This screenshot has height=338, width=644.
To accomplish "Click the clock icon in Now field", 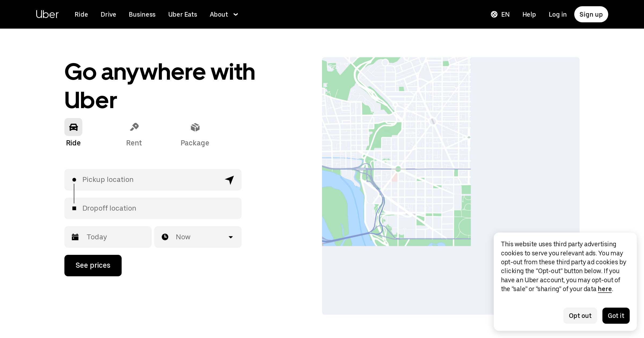I will click(165, 237).
